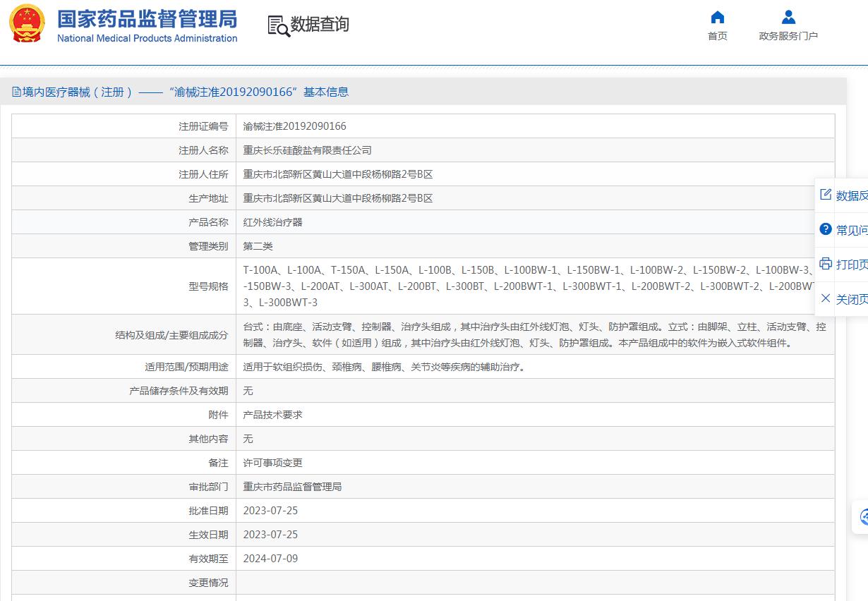Select the 打印页 side button
This screenshot has width=868, height=601.
842,265
